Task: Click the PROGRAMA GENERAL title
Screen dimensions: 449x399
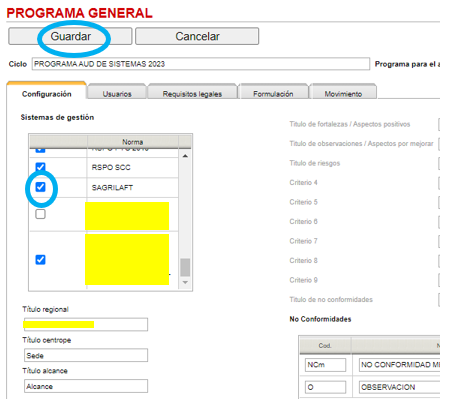Action: (x=79, y=13)
